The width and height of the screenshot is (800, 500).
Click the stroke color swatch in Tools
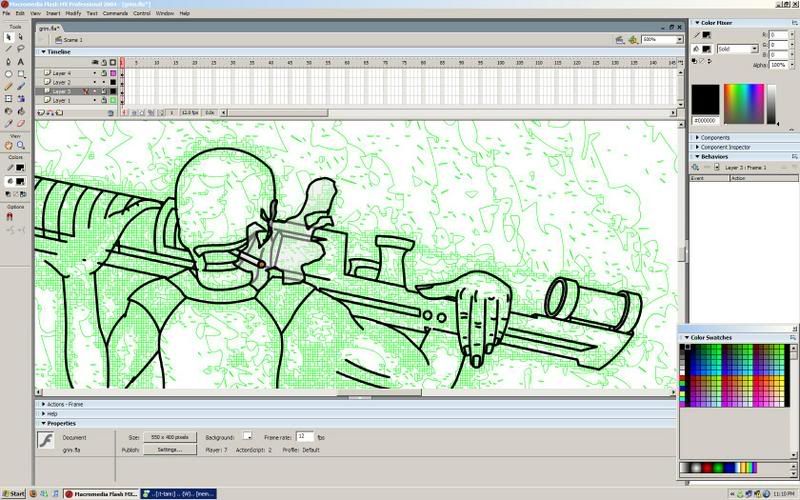click(20, 168)
